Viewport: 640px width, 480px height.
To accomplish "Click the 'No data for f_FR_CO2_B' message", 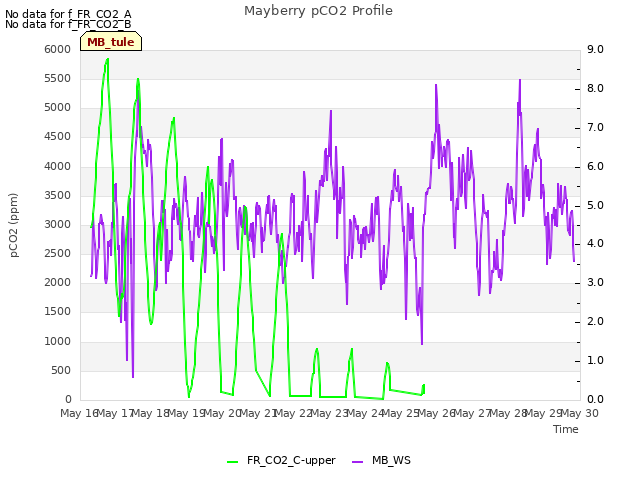I will (x=68, y=24).
